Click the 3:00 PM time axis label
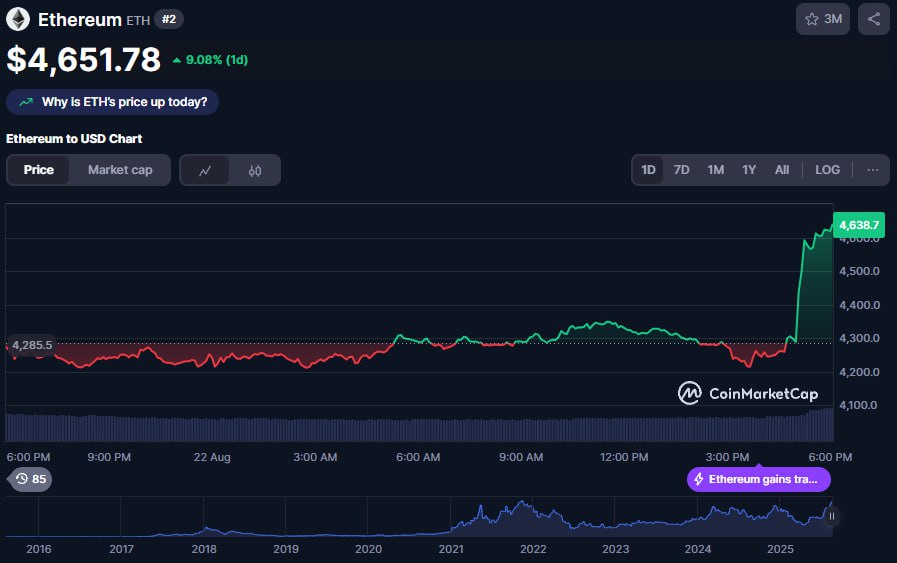 point(727,457)
